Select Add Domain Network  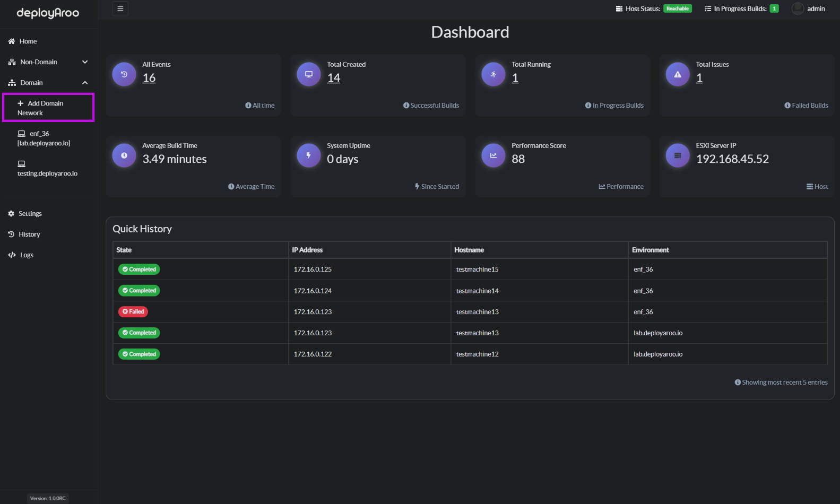coord(48,108)
